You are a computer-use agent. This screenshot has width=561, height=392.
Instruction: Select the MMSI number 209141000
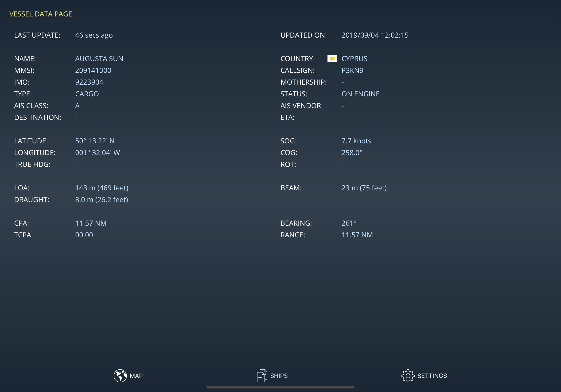[93, 70]
